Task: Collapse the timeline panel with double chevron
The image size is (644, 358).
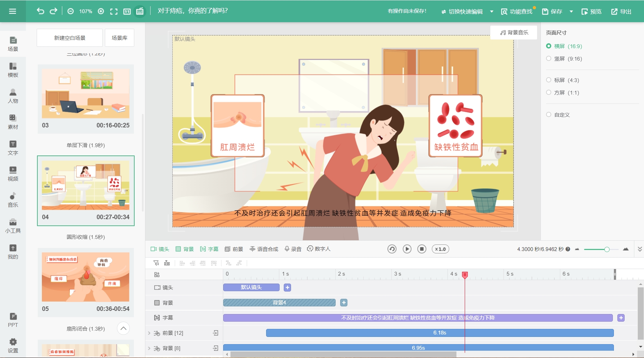Action: (x=640, y=249)
